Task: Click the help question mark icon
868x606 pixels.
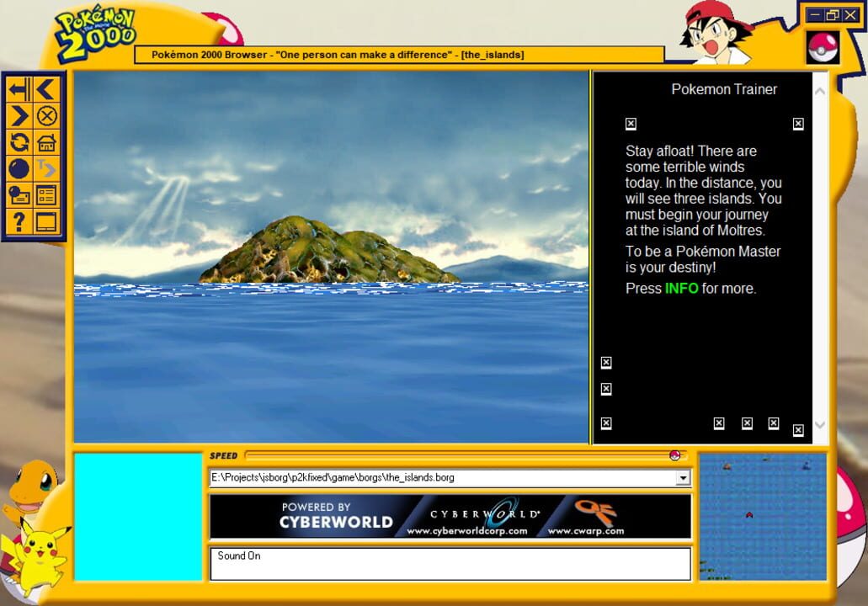Action: pos(21,221)
